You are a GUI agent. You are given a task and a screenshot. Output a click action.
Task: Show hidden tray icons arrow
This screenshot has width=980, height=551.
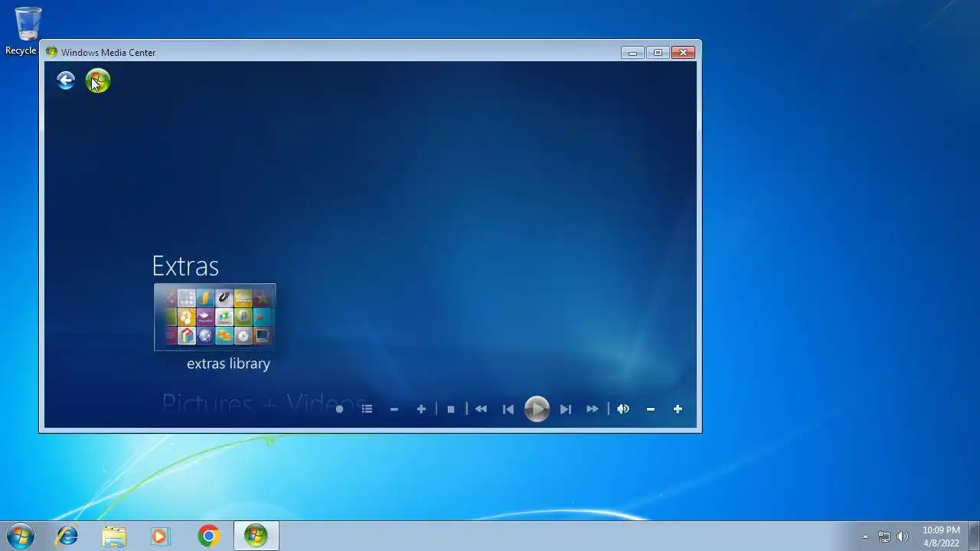[865, 536]
